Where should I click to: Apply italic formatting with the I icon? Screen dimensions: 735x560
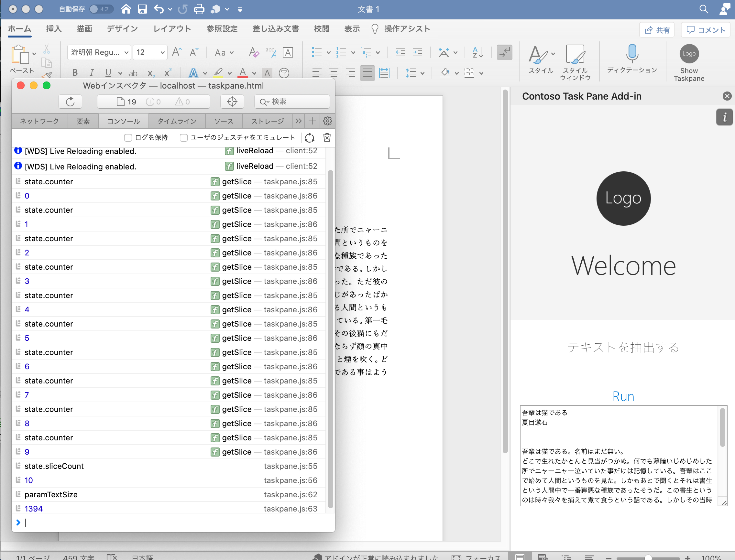tap(92, 73)
